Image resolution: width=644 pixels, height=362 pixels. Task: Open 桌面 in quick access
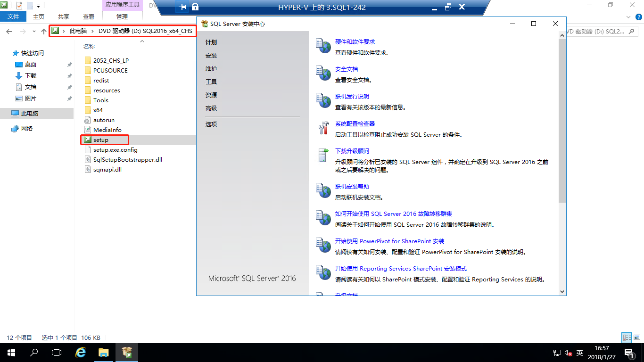coord(31,65)
